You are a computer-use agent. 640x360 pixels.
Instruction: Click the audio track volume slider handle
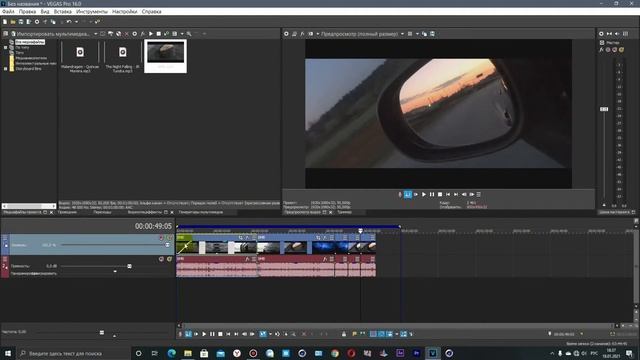pyautogui.click(x=129, y=266)
